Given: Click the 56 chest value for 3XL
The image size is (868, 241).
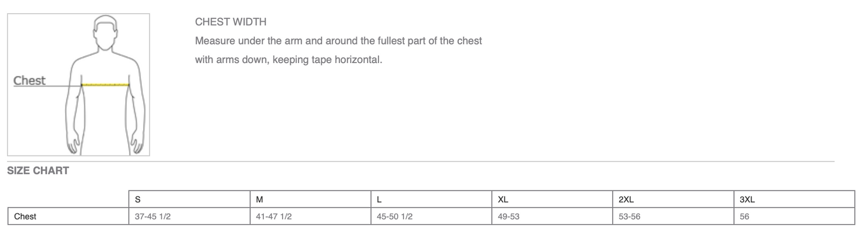Looking at the screenshot, I should [744, 216].
